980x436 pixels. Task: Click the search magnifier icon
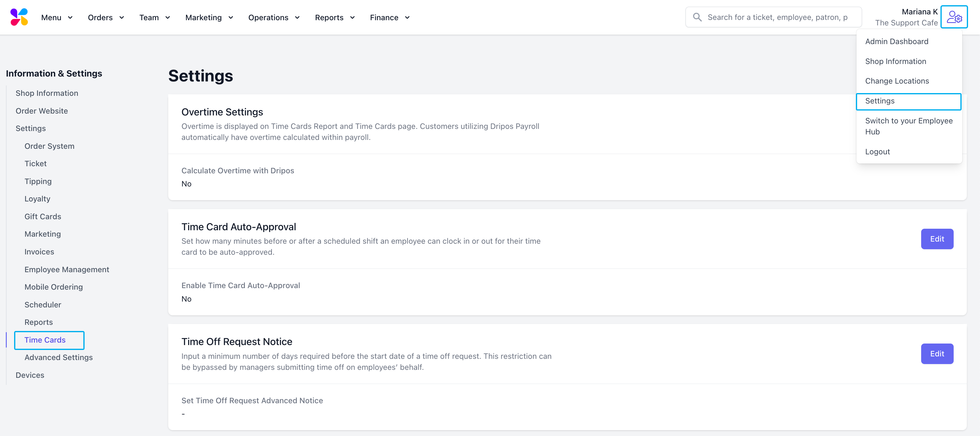pyautogui.click(x=697, y=17)
